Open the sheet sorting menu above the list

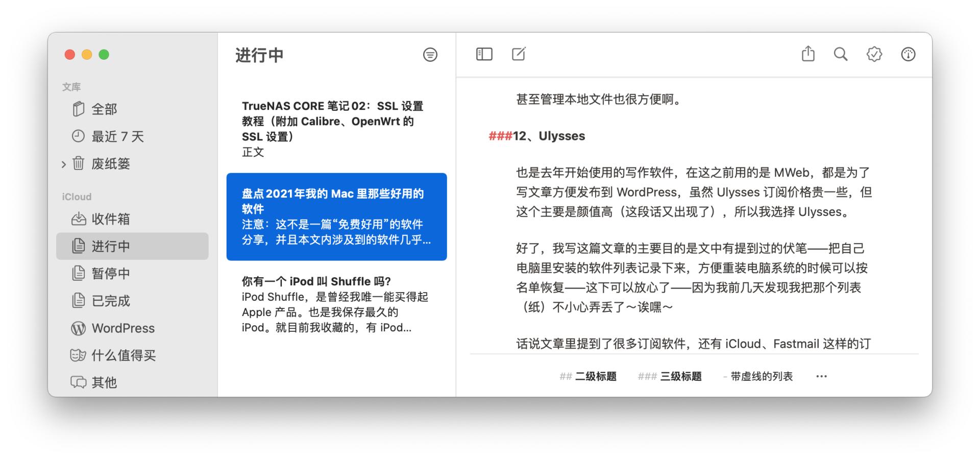click(430, 55)
